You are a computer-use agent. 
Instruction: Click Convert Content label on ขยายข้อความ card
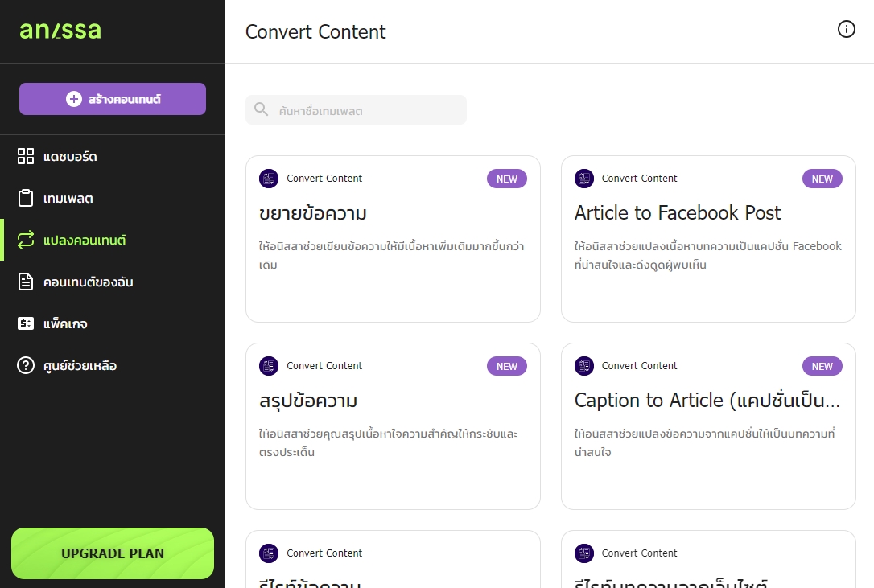(x=324, y=179)
